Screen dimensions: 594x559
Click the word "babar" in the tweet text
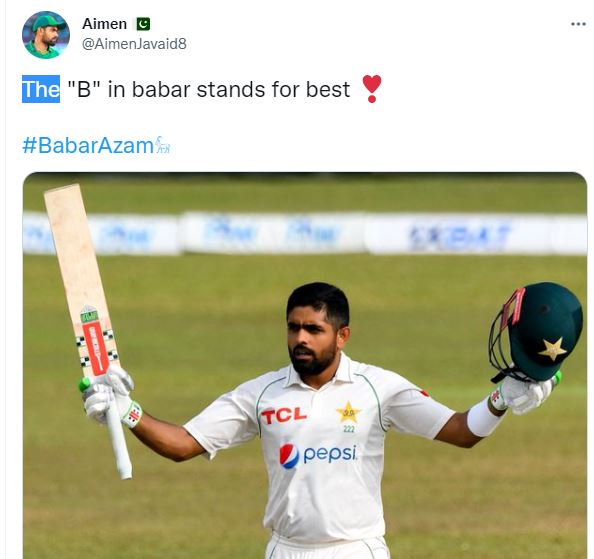[161, 90]
